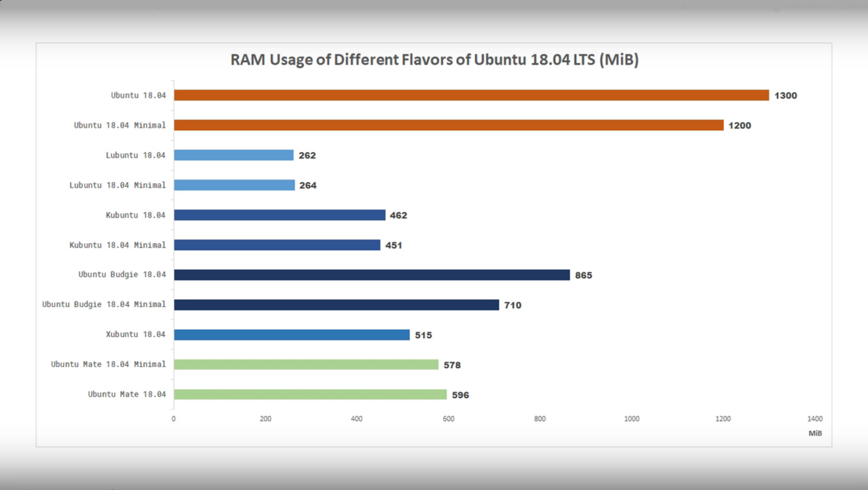Screen dimensions: 868x490
Task: Click the 'Ubuntu 18.04 Minimal' axis label
Action: (x=120, y=125)
